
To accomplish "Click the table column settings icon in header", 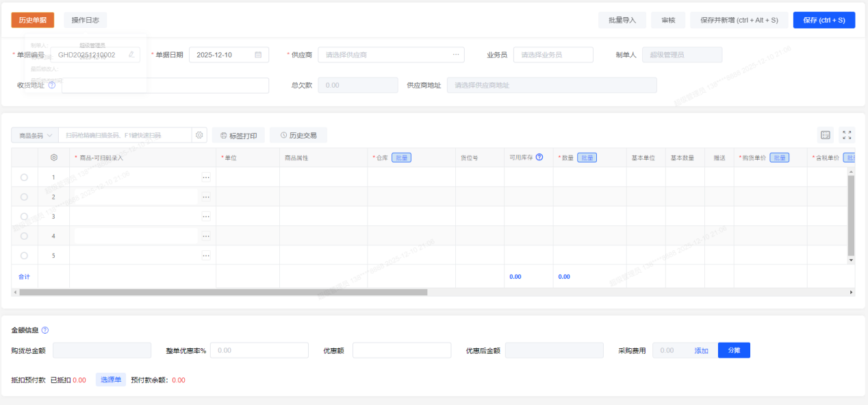I will tap(54, 158).
